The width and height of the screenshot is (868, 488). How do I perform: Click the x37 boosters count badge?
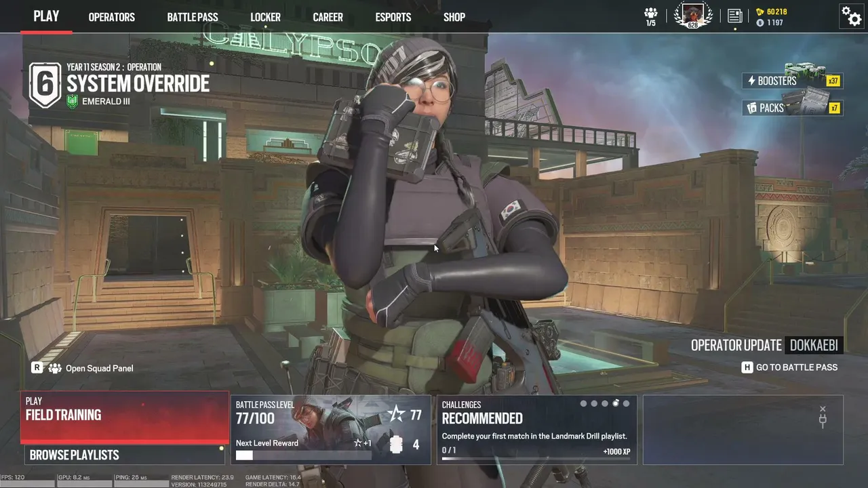(x=833, y=81)
